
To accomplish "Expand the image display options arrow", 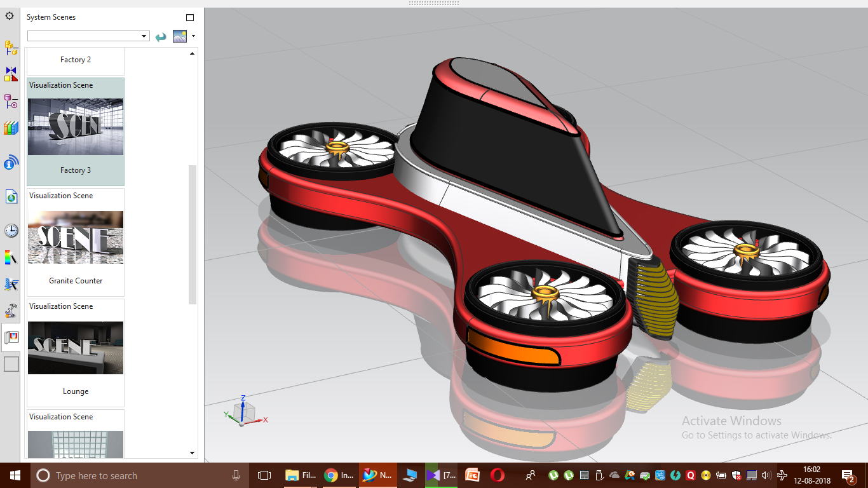I will [x=193, y=36].
